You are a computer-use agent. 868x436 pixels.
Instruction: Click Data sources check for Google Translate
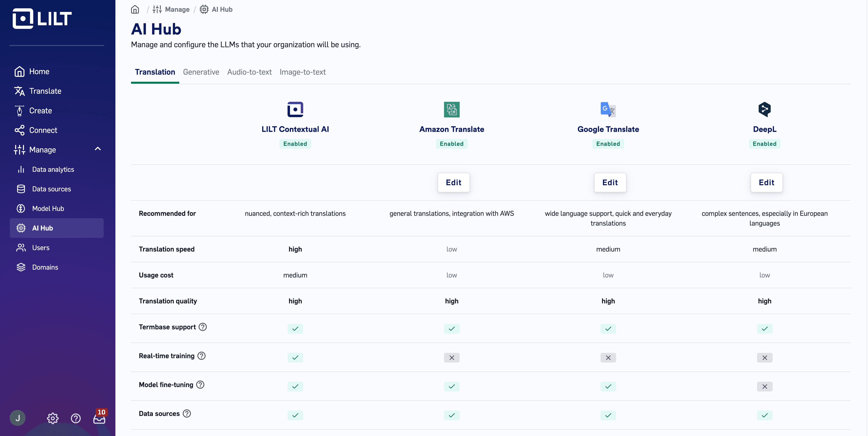(608, 415)
